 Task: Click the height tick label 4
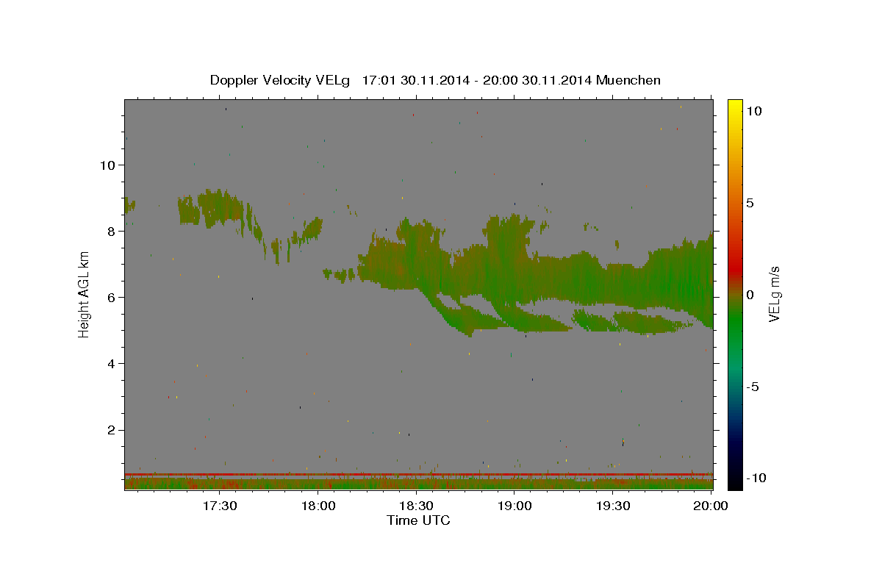(111, 363)
